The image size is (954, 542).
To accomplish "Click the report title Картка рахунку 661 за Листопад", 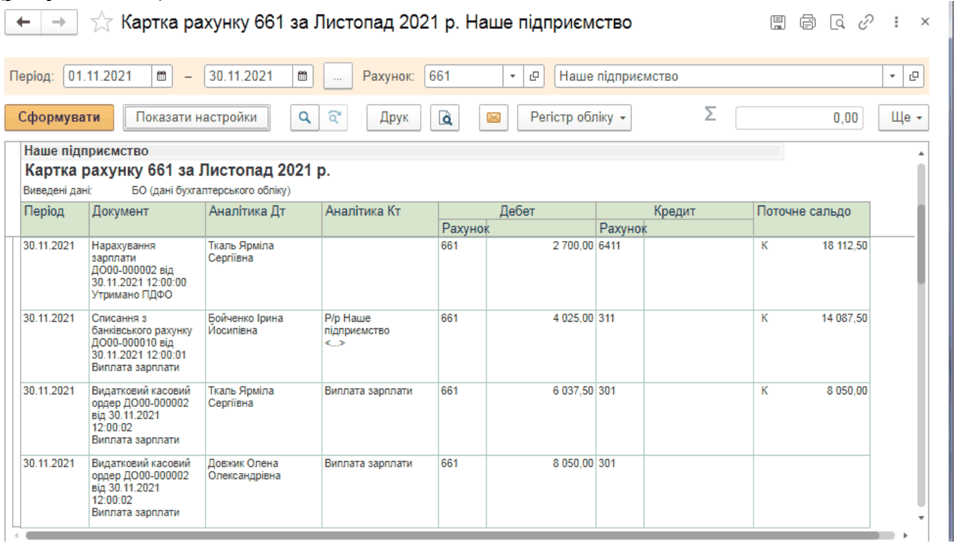I will (x=177, y=170).
